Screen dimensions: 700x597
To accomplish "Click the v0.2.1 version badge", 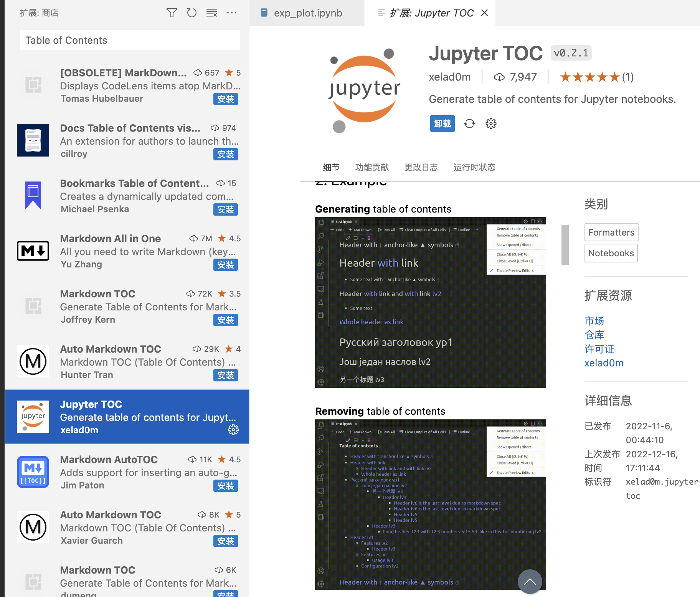I will (x=571, y=53).
